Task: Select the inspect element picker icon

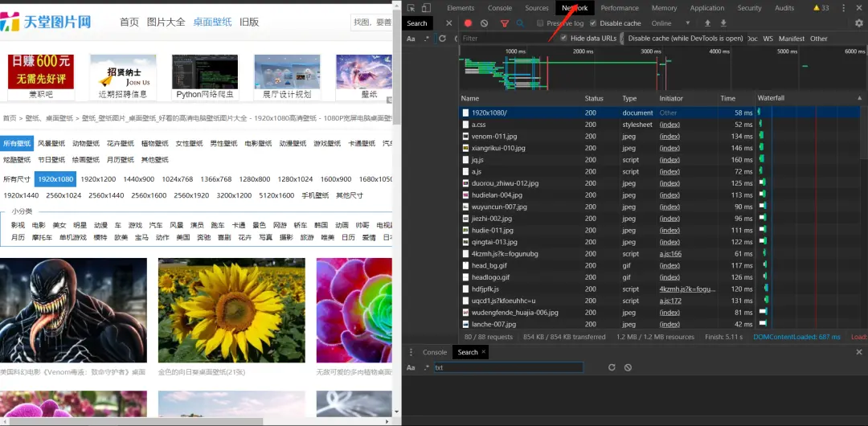Action: (411, 8)
